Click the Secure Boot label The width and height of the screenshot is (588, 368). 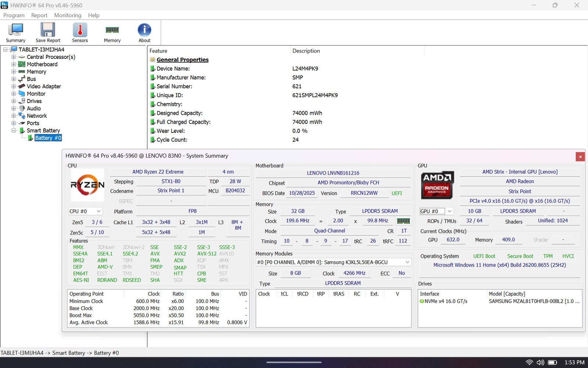coord(520,256)
